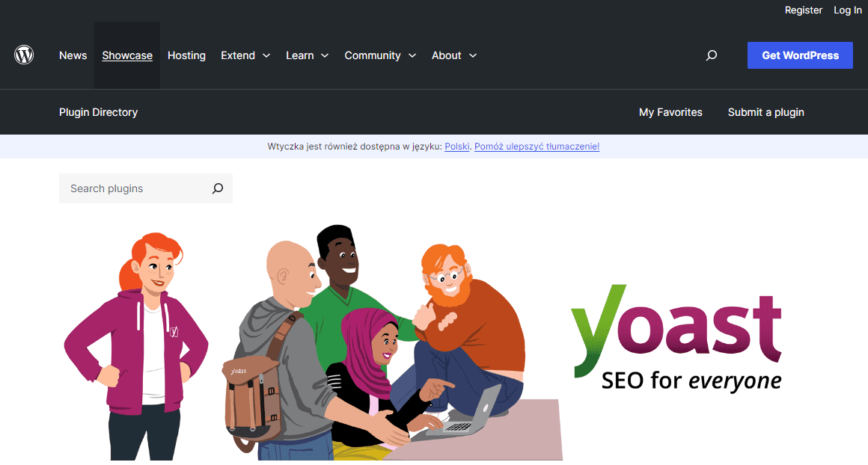Open My Favorites
Viewport: 868px width, 465px height.
(x=670, y=112)
